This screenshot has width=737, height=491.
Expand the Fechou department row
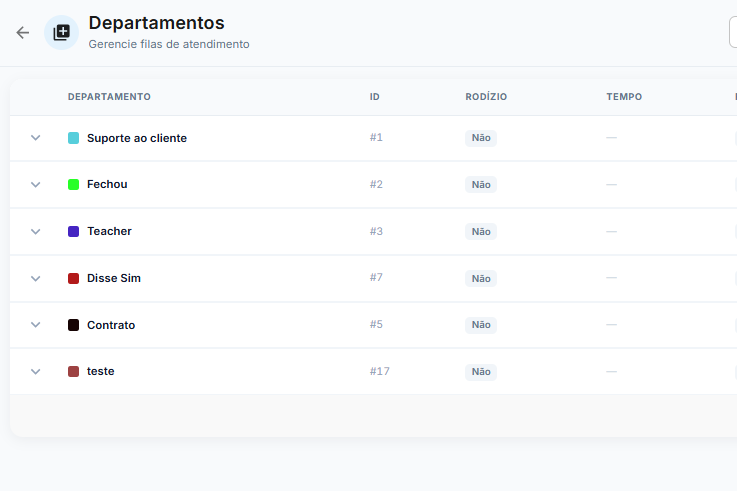tap(36, 185)
